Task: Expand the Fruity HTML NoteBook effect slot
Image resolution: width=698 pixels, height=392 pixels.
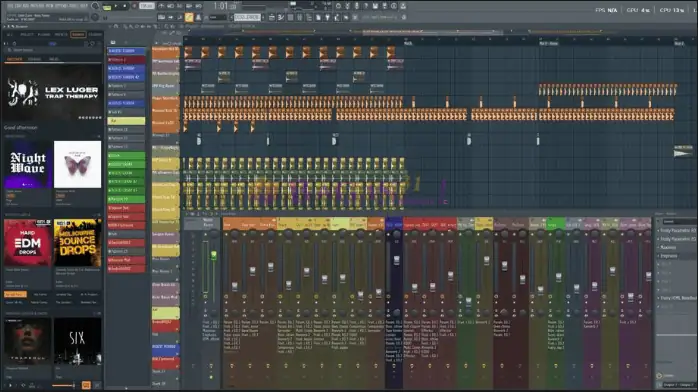Action: pyautogui.click(x=677, y=298)
